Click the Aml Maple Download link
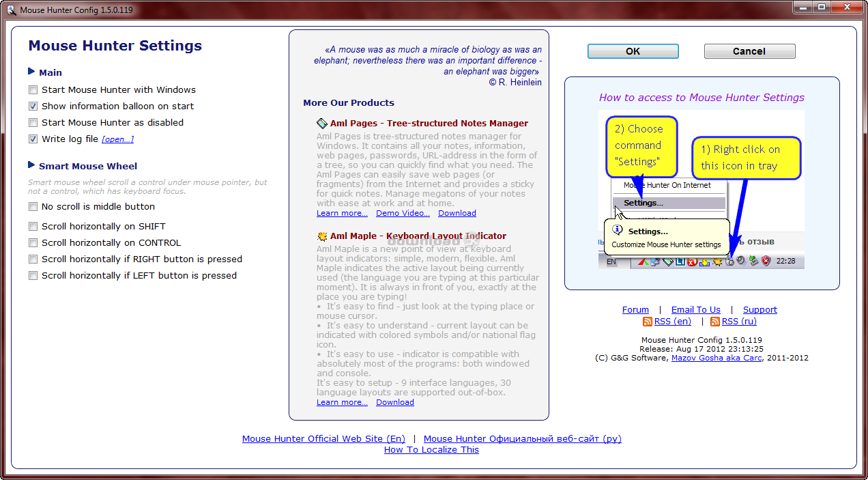The height and width of the screenshot is (480, 868). [395, 402]
